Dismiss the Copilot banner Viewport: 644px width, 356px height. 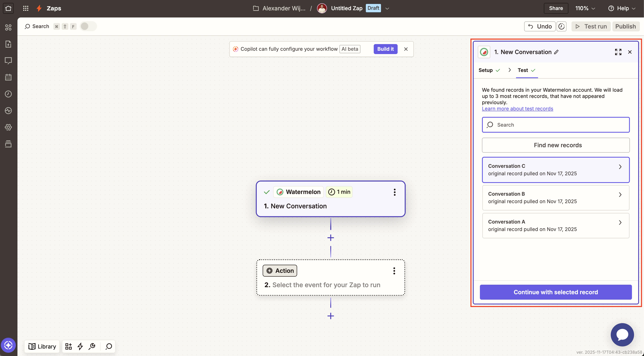pos(406,49)
